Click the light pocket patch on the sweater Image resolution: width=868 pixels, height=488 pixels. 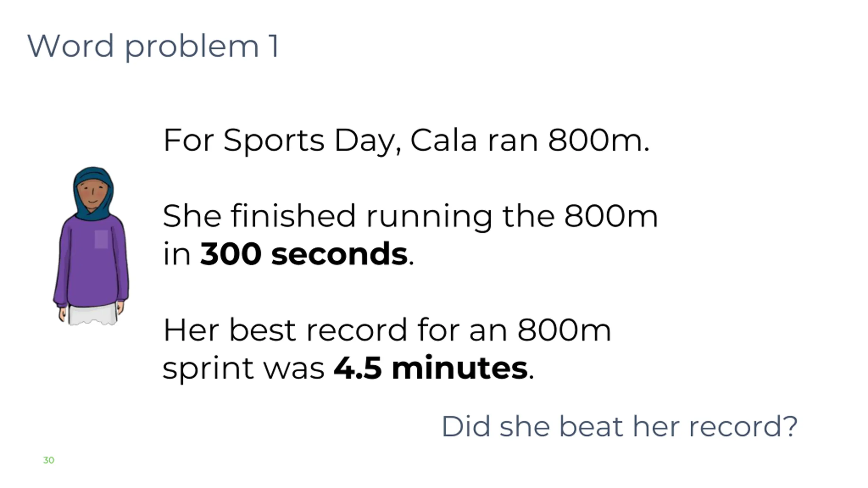pos(101,239)
